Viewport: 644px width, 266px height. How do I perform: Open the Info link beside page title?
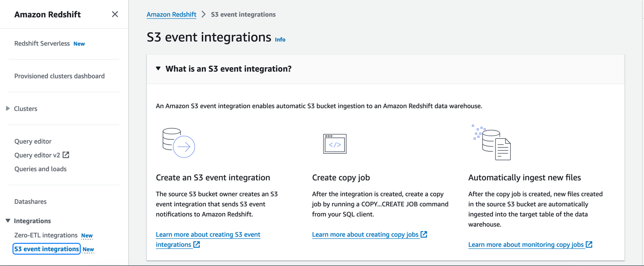coord(280,40)
